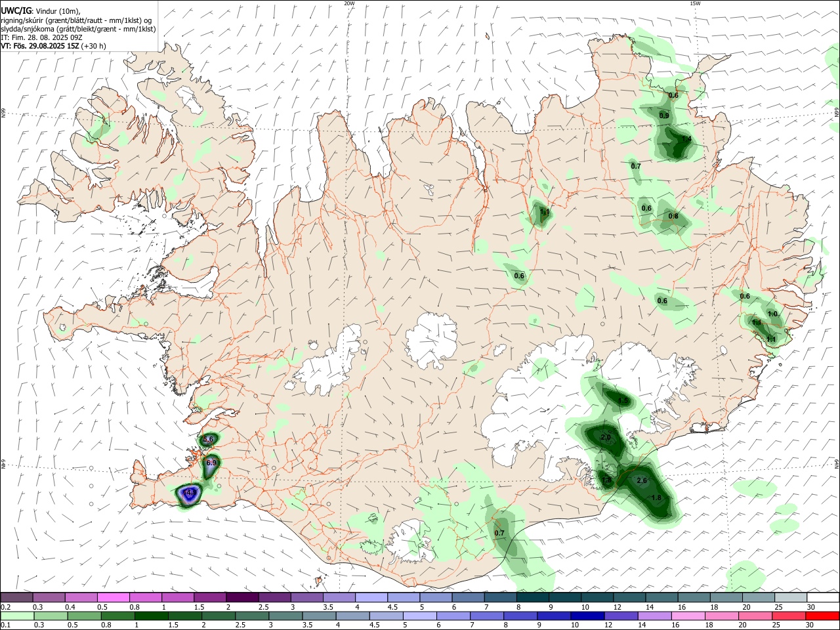Click the 15W longitude label

coord(694,3)
